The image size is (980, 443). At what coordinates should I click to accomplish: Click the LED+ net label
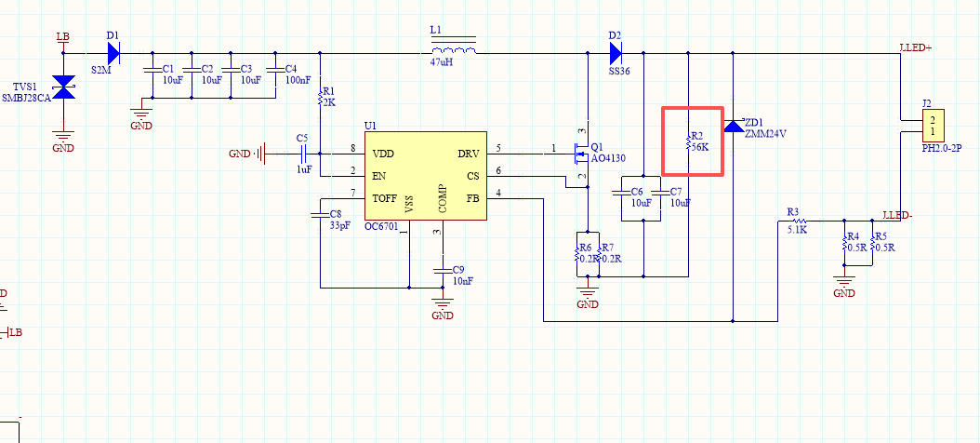point(915,47)
